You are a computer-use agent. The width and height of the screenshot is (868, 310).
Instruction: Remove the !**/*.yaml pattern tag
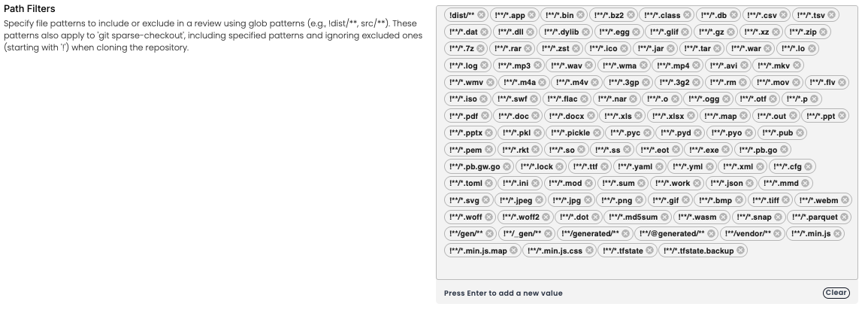pyautogui.click(x=659, y=166)
